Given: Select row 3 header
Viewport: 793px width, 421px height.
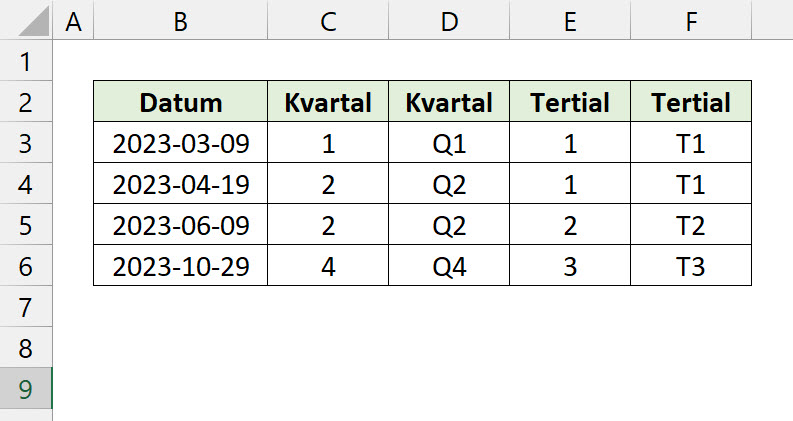Looking at the screenshot, I should (26, 144).
